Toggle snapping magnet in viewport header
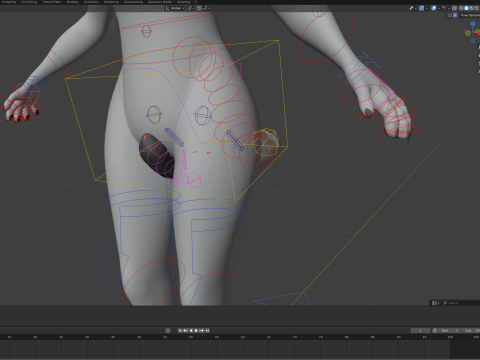Image resolution: width=480 pixels, height=360 pixels. click(199, 8)
